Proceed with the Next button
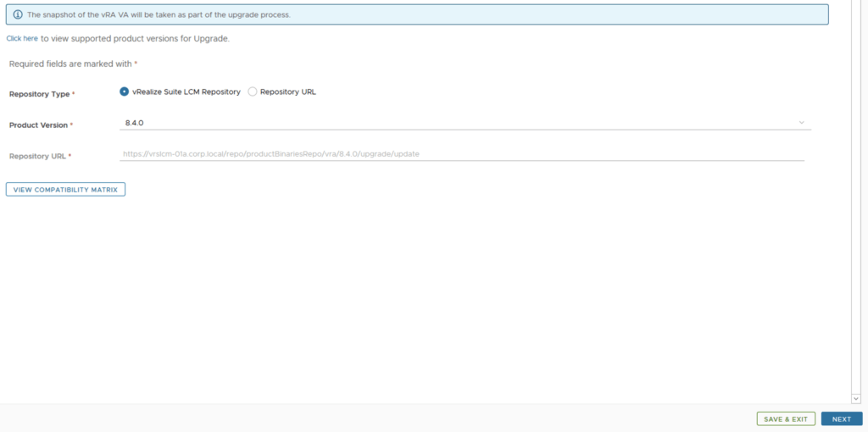This screenshot has width=868, height=432. 841,418
